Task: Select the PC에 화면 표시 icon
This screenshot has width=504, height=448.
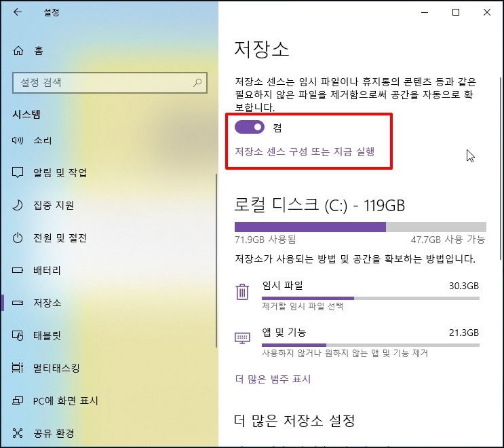Action: [18, 400]
